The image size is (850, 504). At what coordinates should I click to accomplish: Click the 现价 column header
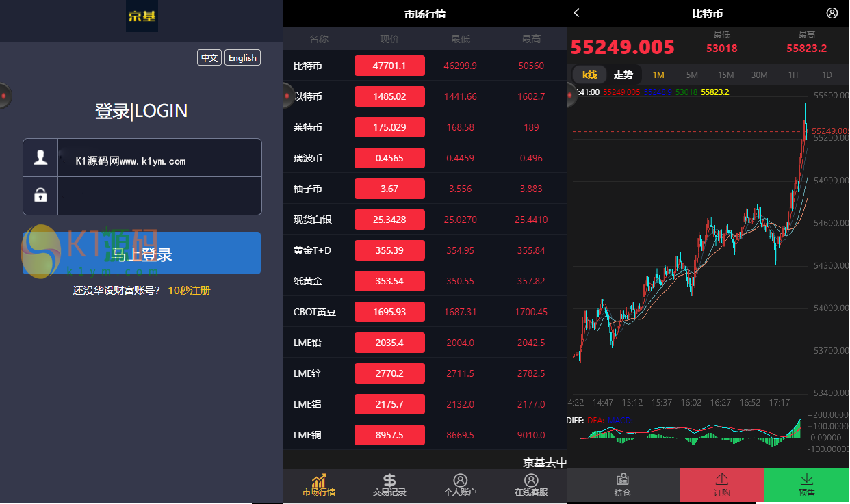[389, 39]
